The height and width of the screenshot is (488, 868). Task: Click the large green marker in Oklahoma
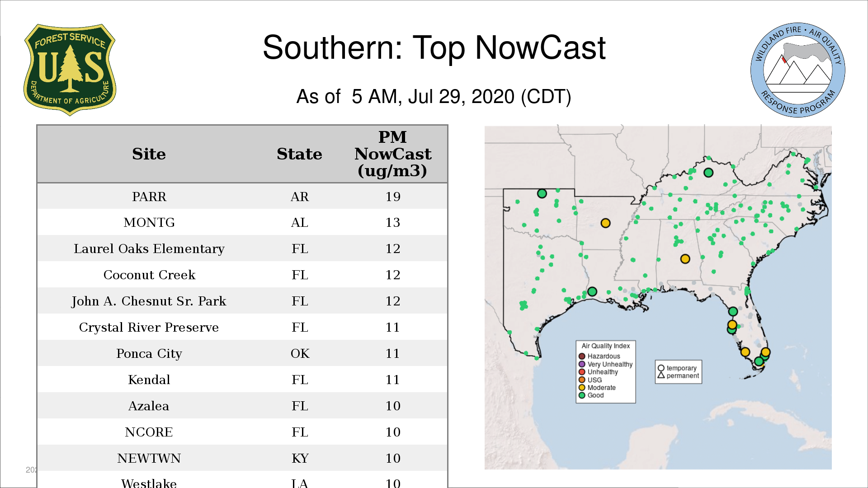tap(542, 194)
